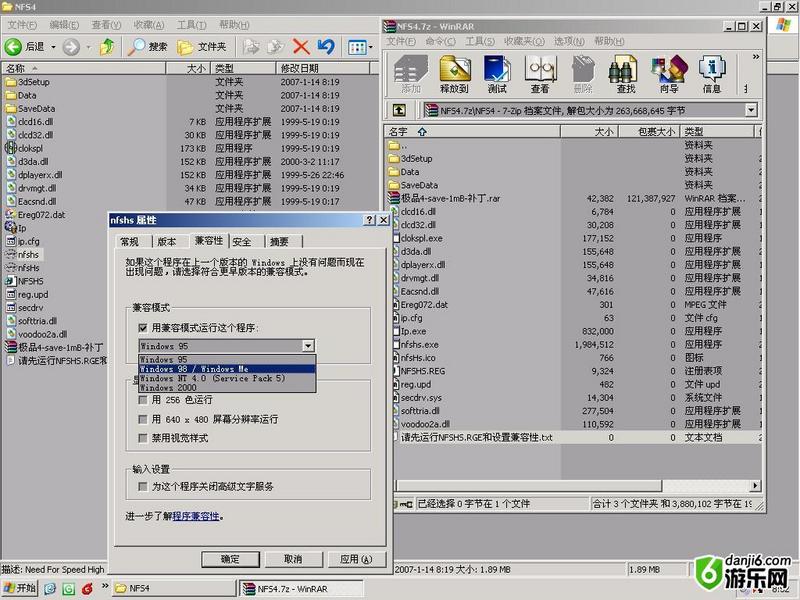Click the Cancel (取消) button
800x600 pixels.
coord(293,559)
